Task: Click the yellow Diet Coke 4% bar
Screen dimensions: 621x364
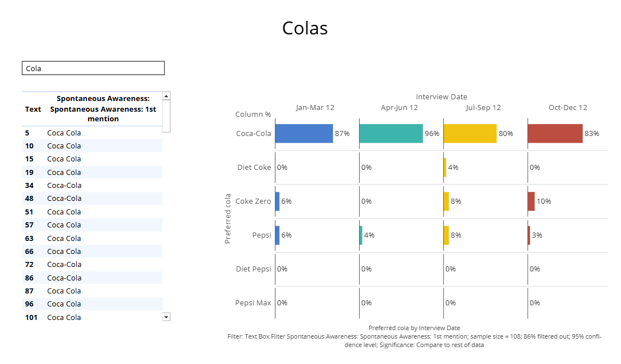Action: 445,168
